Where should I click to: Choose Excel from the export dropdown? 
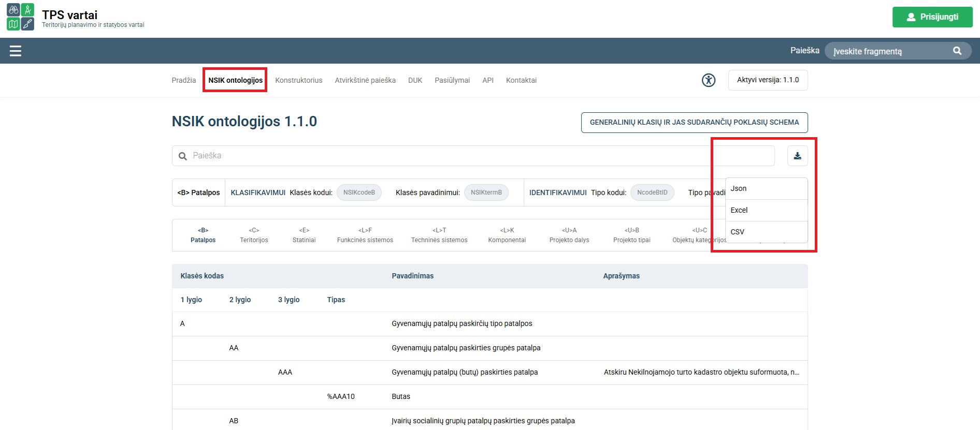tap(766, 210)
